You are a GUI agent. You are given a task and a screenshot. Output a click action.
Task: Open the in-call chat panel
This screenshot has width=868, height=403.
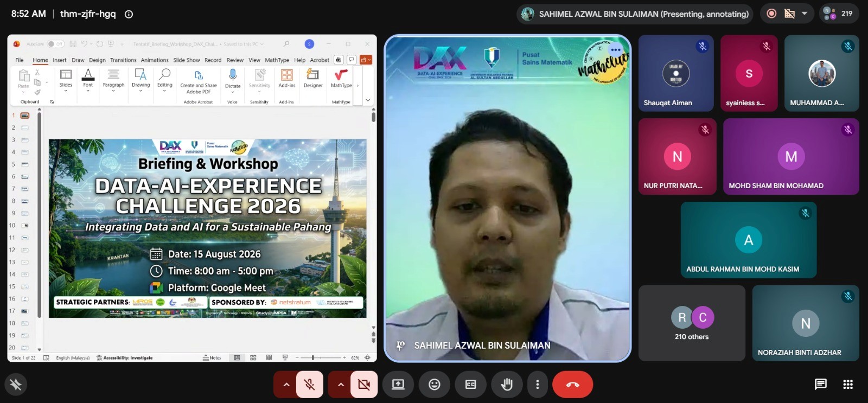[821, 385]
